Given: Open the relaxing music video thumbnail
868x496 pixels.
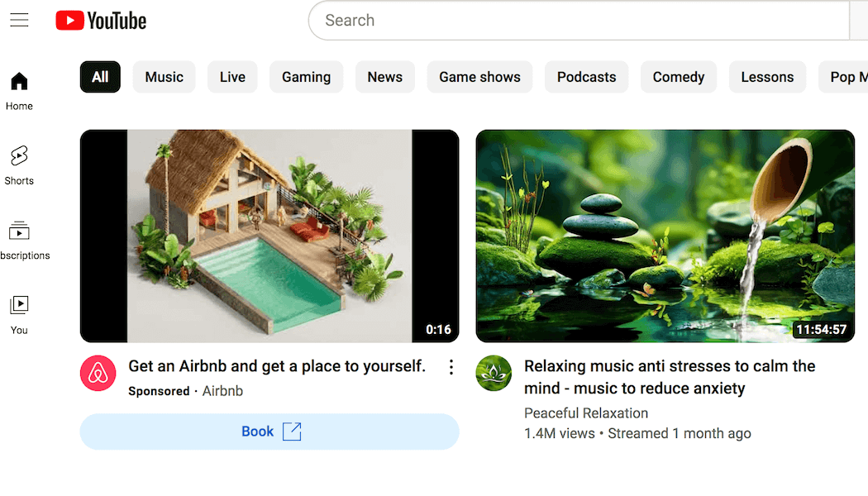Looking at the screenshot, I should [665, 236].
